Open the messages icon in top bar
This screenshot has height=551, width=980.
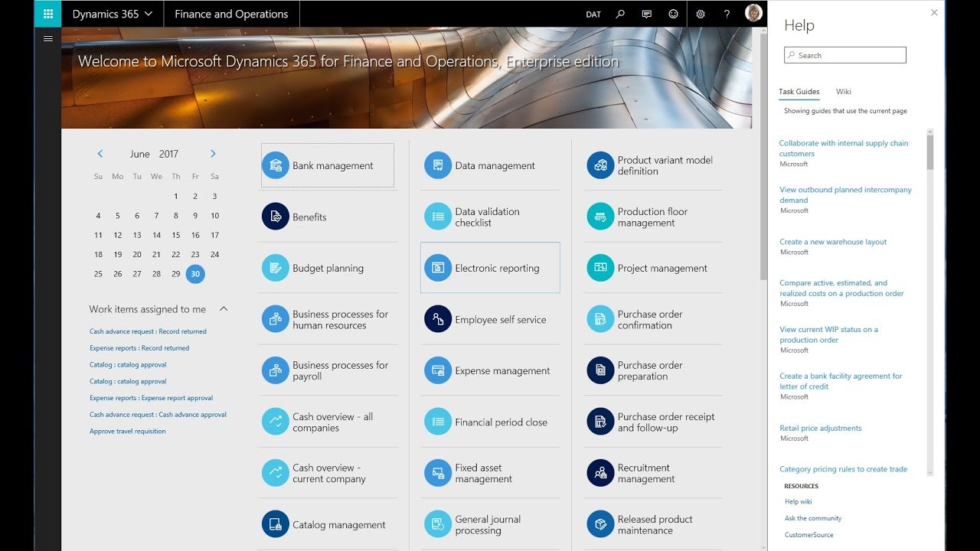[x=647, y=14]
